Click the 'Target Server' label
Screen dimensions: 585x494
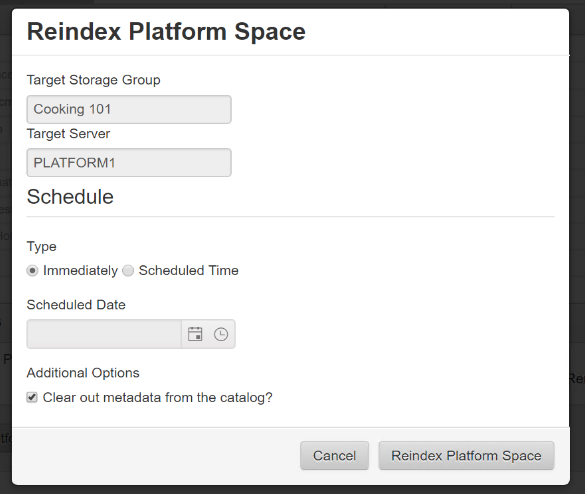pos(68,134)
